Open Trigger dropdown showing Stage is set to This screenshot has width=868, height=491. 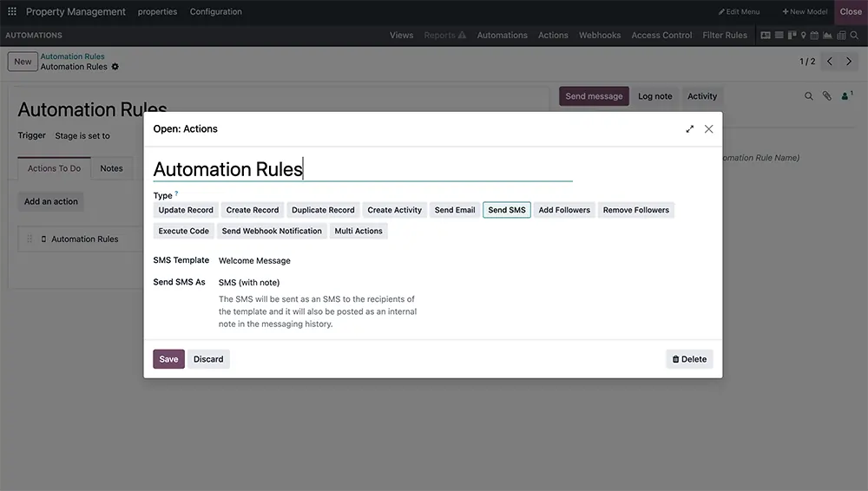[x=82, y=135]
